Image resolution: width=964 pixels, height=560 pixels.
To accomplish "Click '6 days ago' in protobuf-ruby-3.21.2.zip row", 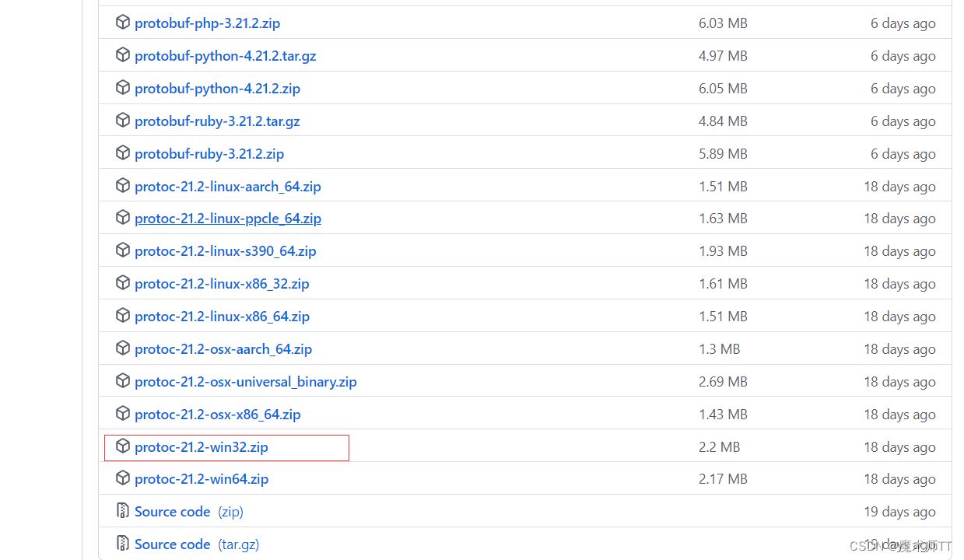I will (x=903, y=154).
